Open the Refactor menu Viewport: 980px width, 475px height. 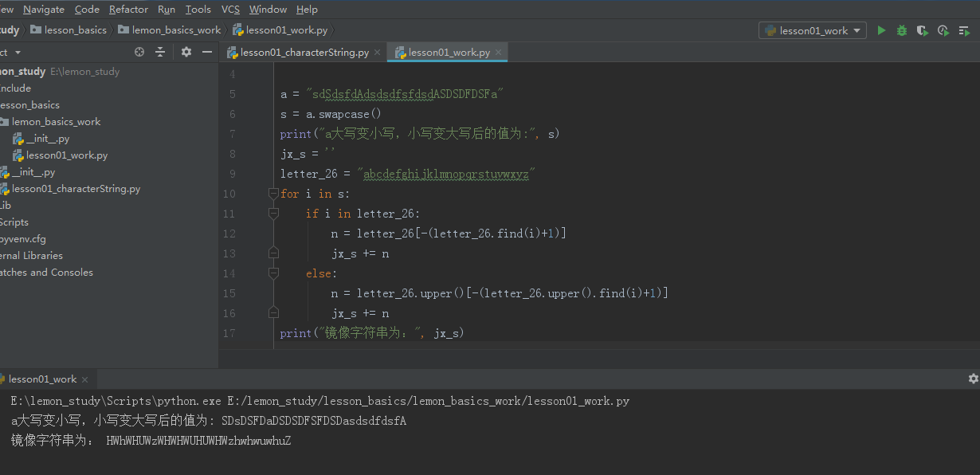(128, 10)
